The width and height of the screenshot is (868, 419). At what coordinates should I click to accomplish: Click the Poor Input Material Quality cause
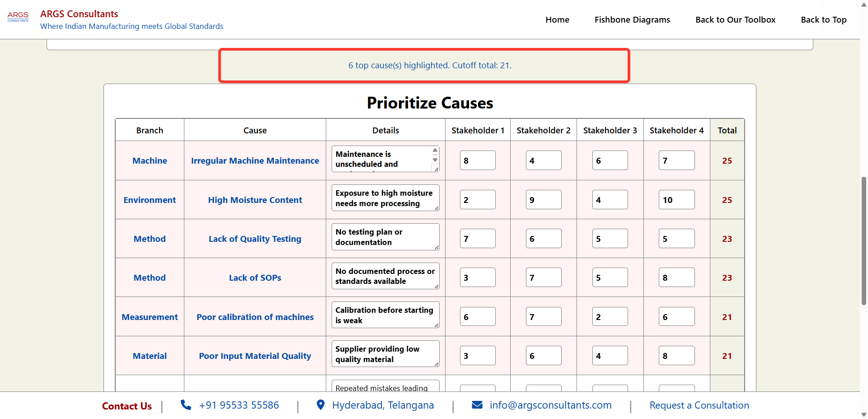255,356
